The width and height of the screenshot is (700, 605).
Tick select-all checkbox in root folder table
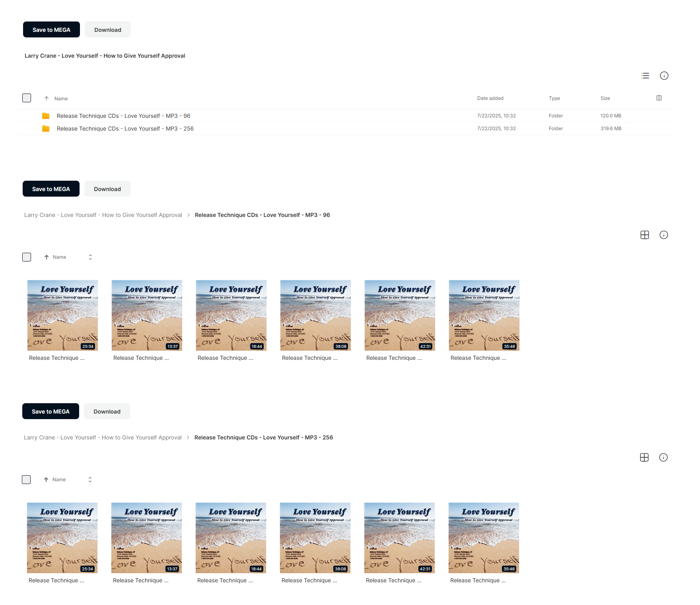pos(27,98)
